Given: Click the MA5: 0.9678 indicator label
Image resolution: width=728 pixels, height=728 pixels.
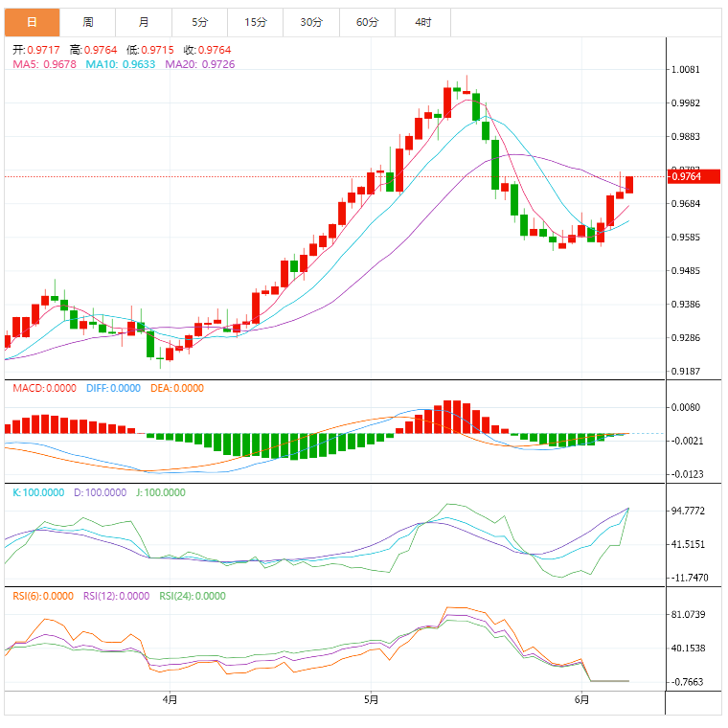Looking at the screenshot, I should [x=45, y=64].
